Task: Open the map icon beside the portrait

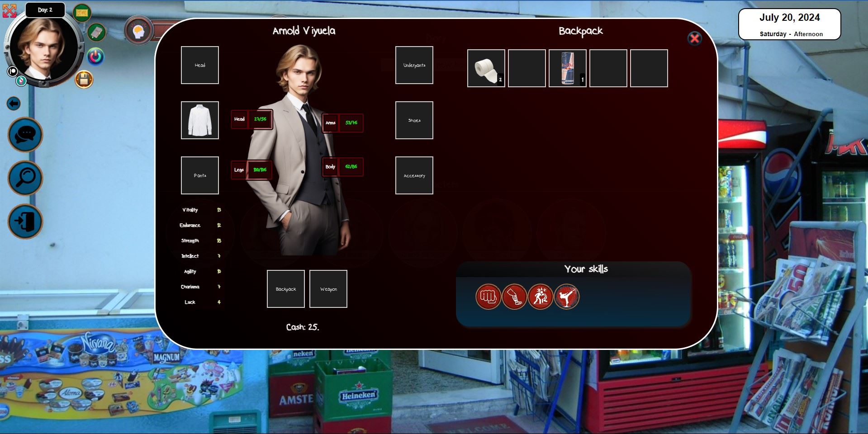Action: [82, 13]
